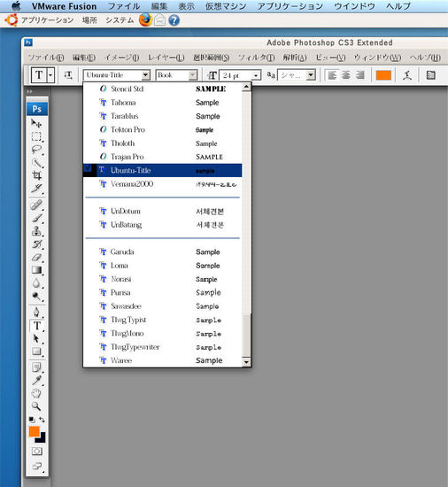The height and width of the screenshot is (487, 448).
Task: Select the Rectangle shape tool
Action: coord(36,352)
